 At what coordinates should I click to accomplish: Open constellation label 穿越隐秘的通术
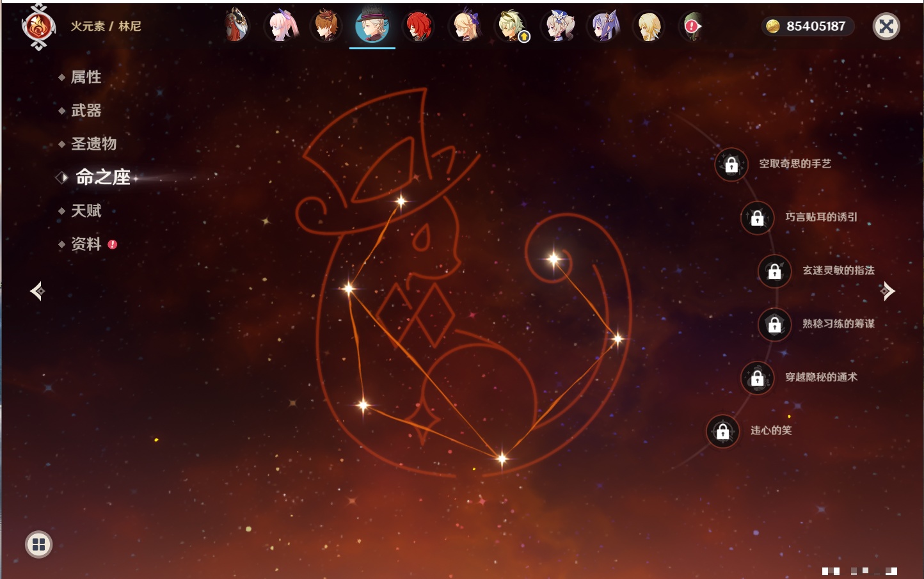821,377
